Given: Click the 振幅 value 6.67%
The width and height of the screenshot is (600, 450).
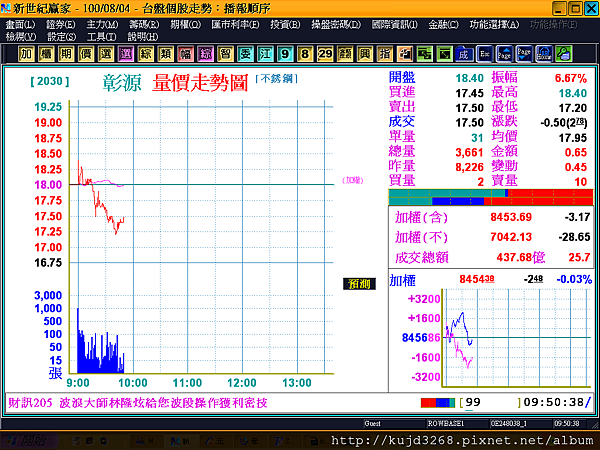Looking at the screenshot, I should click(571, 78).
